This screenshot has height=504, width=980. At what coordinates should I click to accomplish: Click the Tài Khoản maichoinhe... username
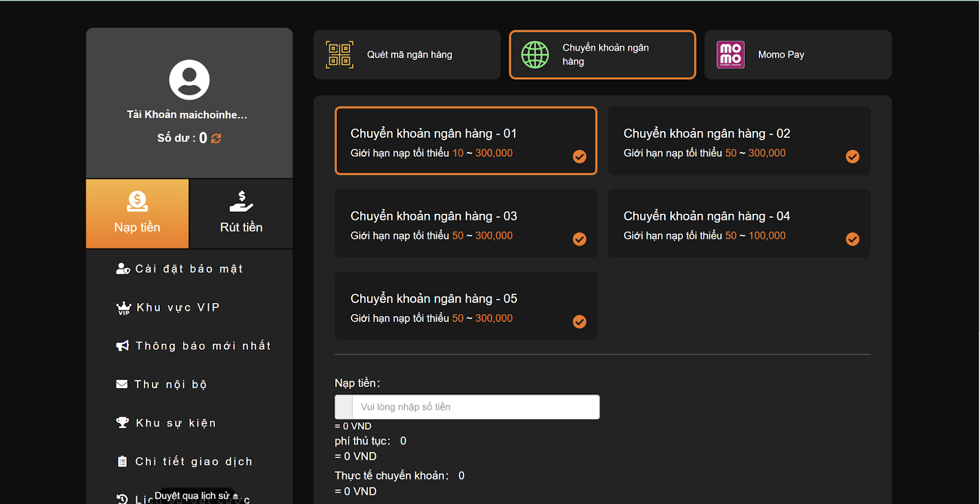[187, 115]
